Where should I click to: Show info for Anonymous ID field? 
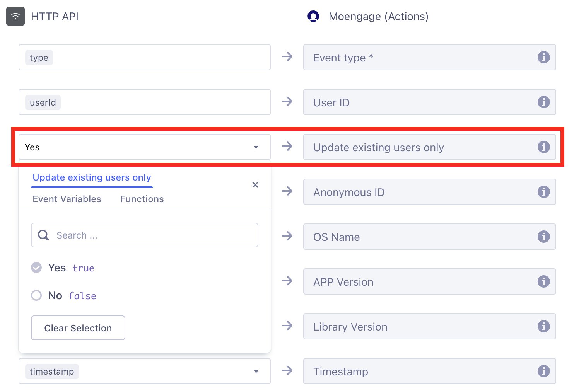coord(543,192)
